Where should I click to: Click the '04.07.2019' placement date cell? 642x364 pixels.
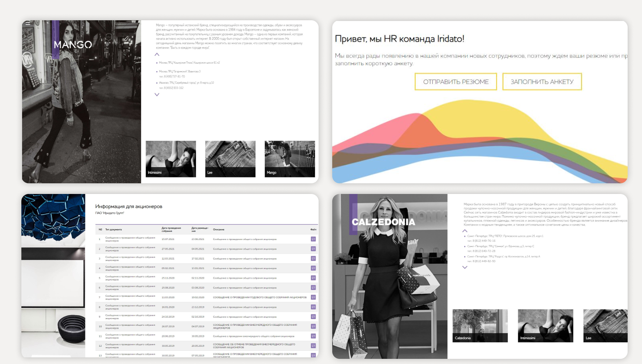tap(198, 326)
